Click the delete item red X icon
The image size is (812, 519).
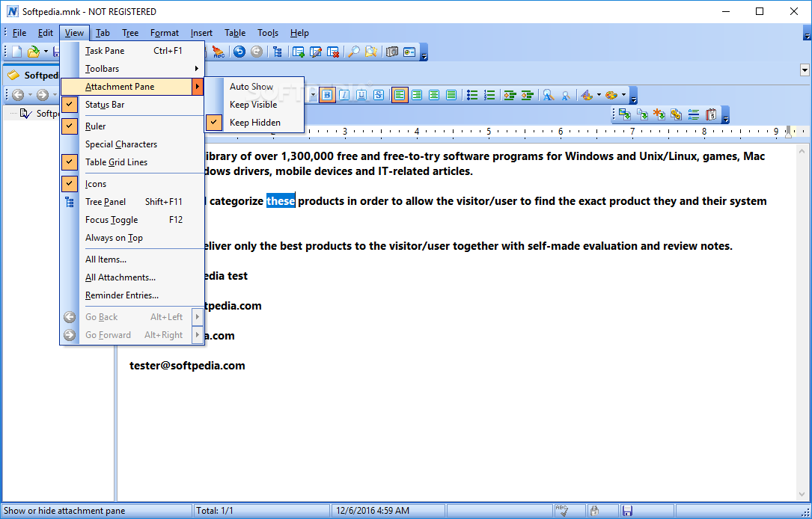pyautogui.click(x=333, y=52)
